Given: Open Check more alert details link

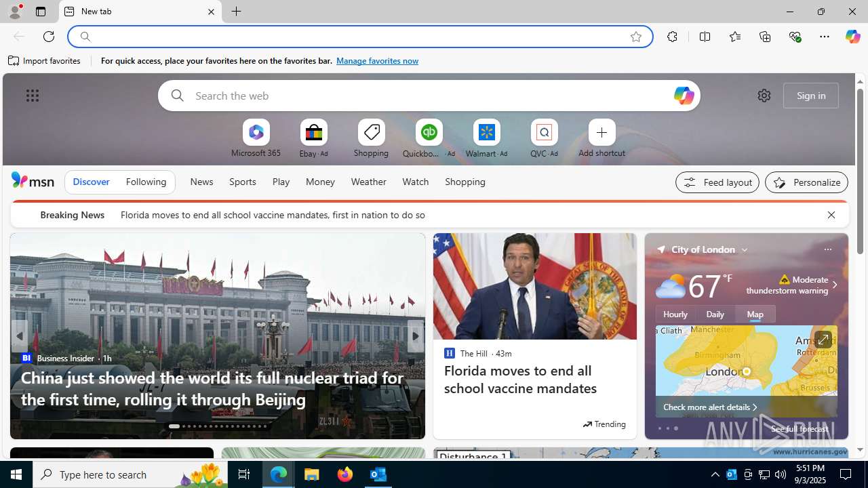Looking at the screenshot, I should pos(710,407).
